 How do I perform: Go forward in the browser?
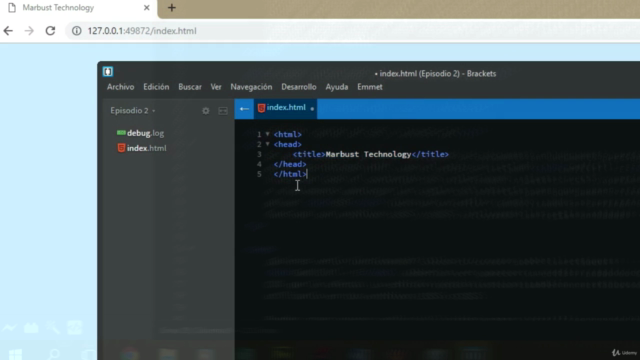[x=29, y=31]
